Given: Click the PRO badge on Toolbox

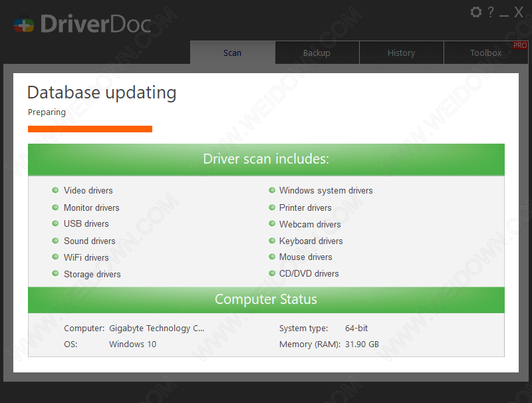Looking at the screenshot, I should (520, 45).
